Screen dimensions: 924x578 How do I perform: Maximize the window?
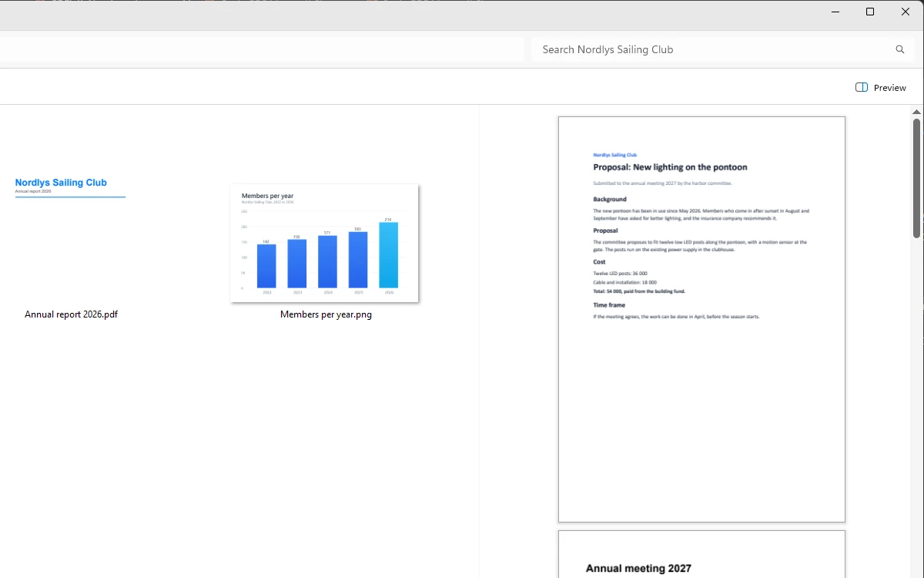870,12
